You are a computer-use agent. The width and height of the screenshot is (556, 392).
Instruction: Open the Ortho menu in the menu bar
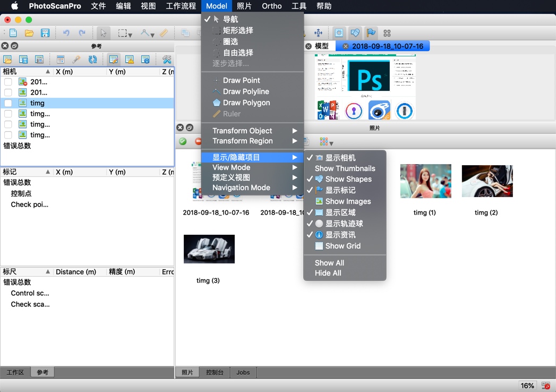(271, 6)
